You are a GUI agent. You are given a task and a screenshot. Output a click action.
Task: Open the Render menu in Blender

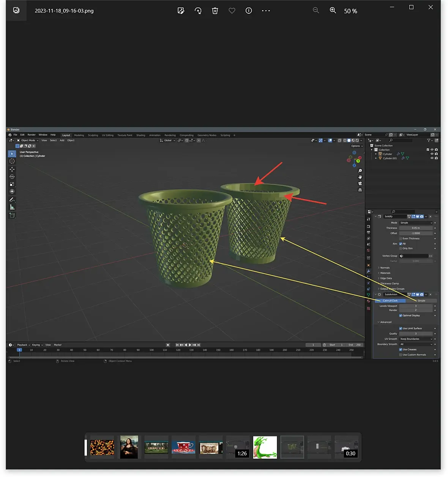[32, 135]
